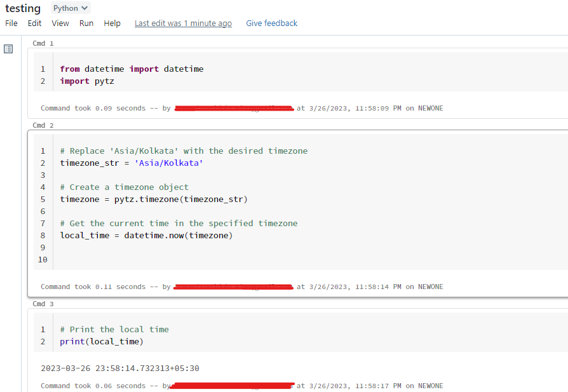Click the print(local_time) code line
The height and width of the screenshot is (392, 568).
(102, 341)
